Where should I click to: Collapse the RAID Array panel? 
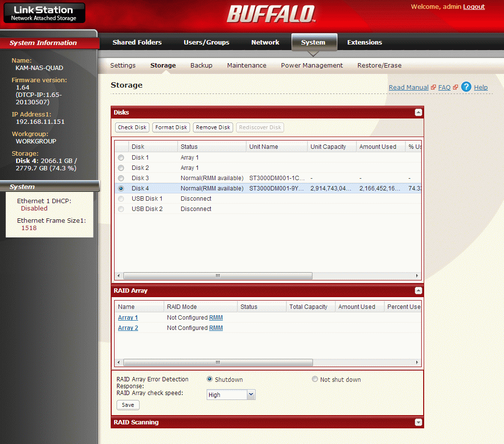(x=418, y=291)
